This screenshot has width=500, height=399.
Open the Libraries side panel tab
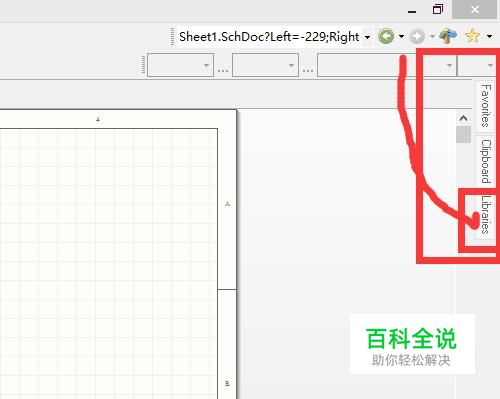click(x=486, y=215)
